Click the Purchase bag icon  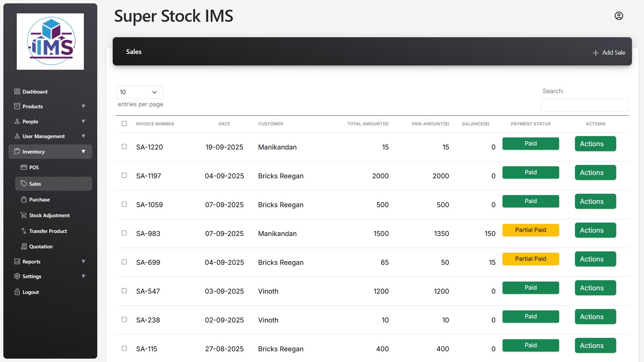click(24, 199)
